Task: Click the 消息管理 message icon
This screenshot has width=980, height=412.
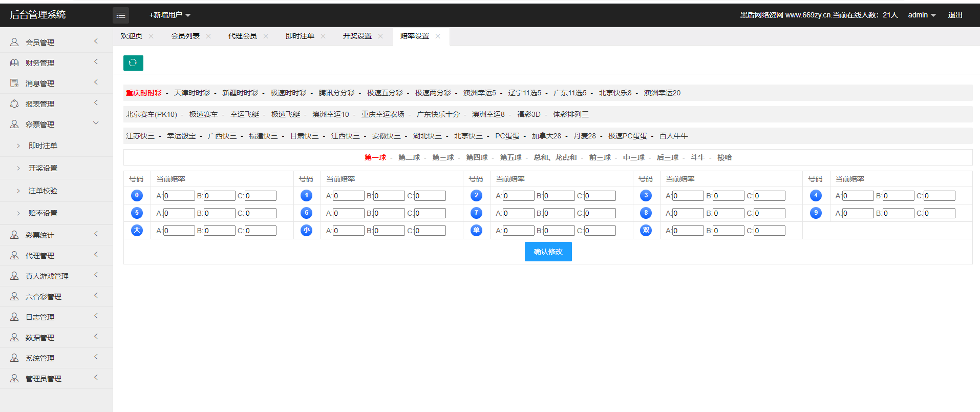Action: click(x=14, y=83)
